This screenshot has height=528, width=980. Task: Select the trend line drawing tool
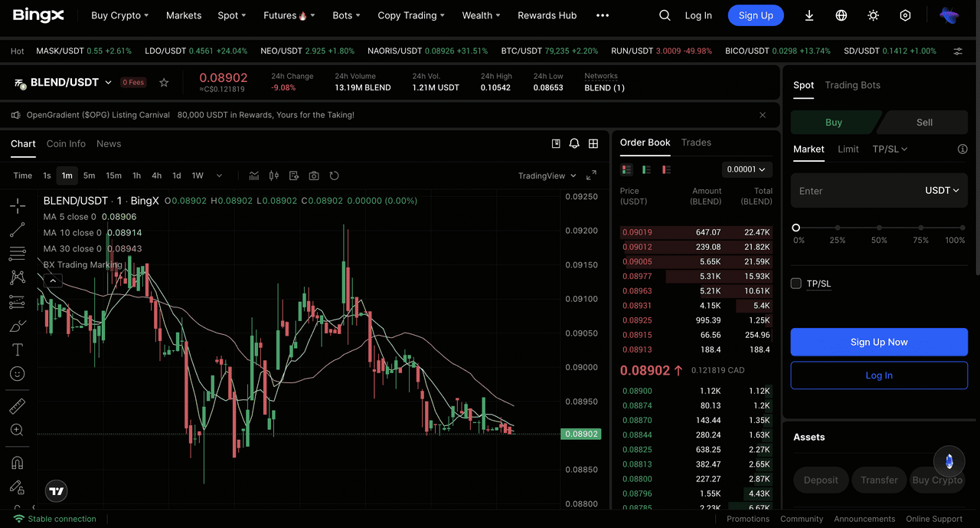tap(17, 230)
